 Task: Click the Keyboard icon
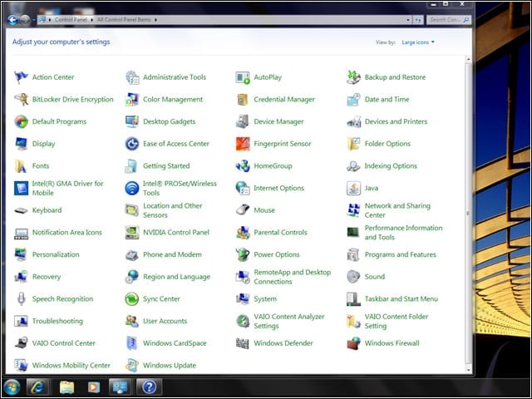pyautogui.click(x=21, y=210)
